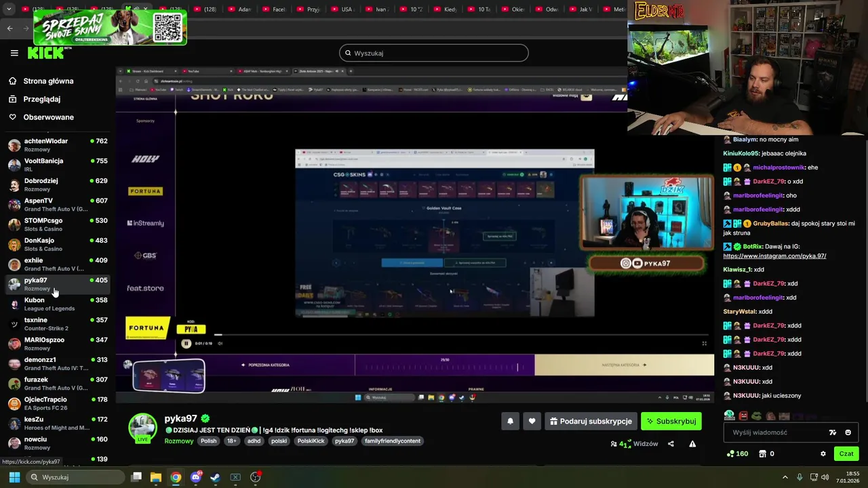Switch to the USA YouTube tab
The image size is (868, 488).
coord(344,9)
